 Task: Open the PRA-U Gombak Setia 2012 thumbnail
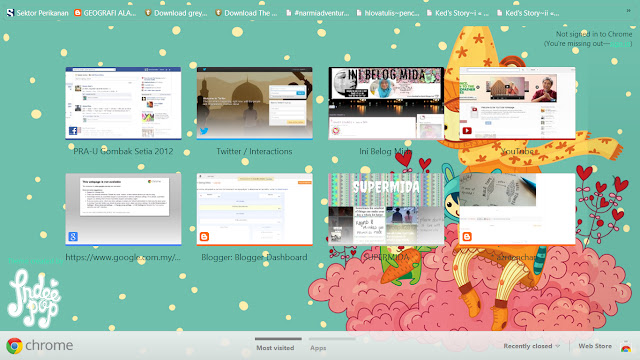pyautogui.click(x=123, y=103)
